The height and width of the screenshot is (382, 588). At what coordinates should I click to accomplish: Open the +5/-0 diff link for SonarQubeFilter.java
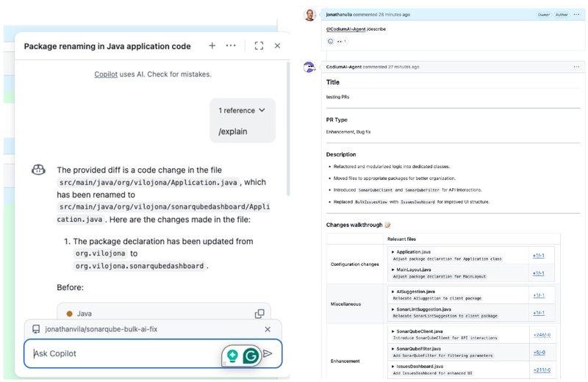click(x=539, y=353)
